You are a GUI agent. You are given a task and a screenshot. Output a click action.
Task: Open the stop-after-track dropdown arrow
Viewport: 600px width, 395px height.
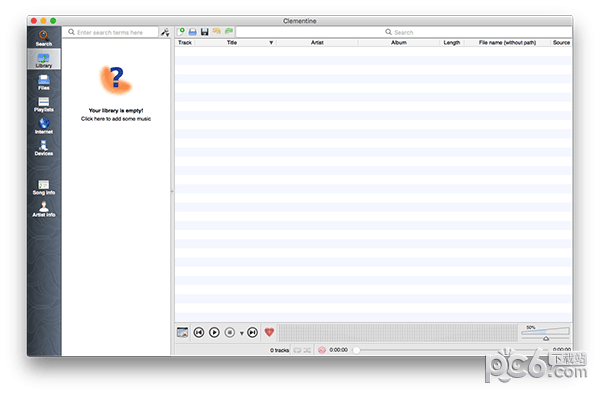point(241,333)
